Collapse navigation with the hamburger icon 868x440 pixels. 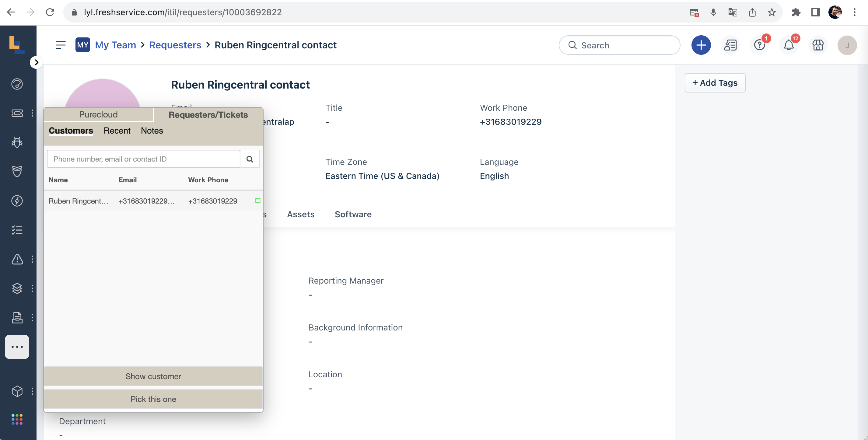click(61, 45)
